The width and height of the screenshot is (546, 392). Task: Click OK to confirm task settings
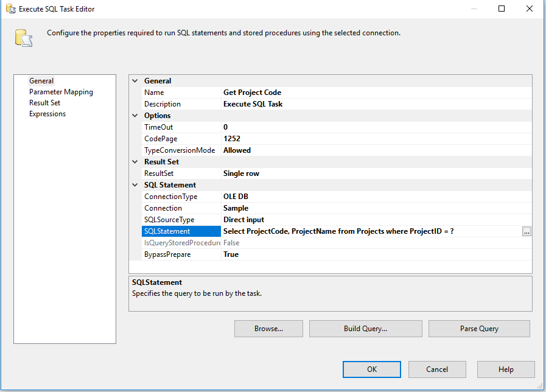click(x=371, y=369)
